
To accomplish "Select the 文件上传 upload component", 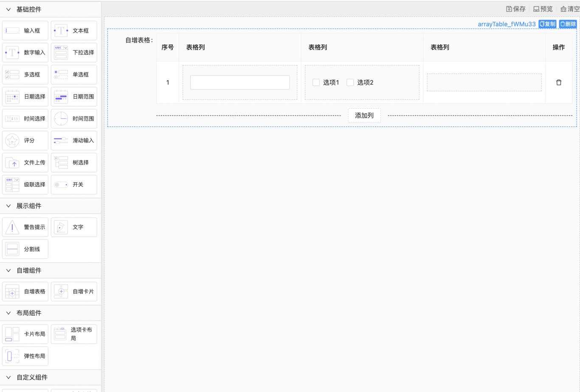I will point(25,163).
